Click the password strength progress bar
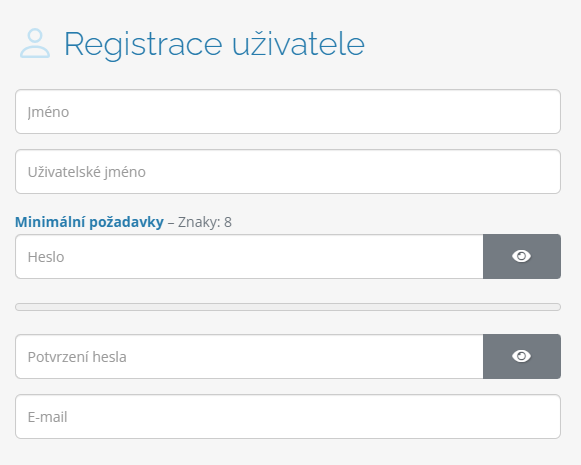The height and width of the screenshot is (465, 581). click(x=288, y=307)
